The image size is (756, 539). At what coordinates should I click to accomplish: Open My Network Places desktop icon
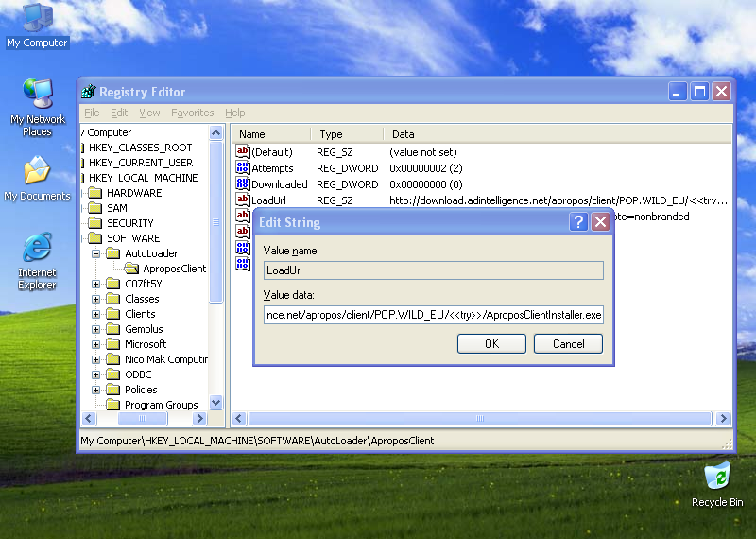click(37, 108)
